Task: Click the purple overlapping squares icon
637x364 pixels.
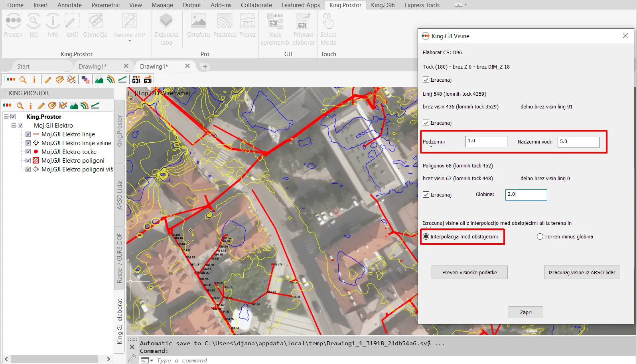Action: pyautogui.click(x=85, y=80)
